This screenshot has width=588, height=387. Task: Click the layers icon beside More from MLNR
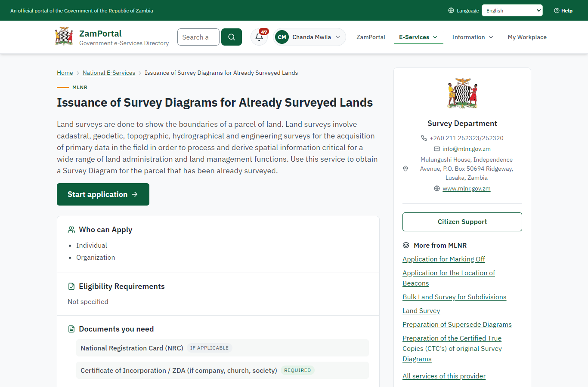click(x=406, y=245)
